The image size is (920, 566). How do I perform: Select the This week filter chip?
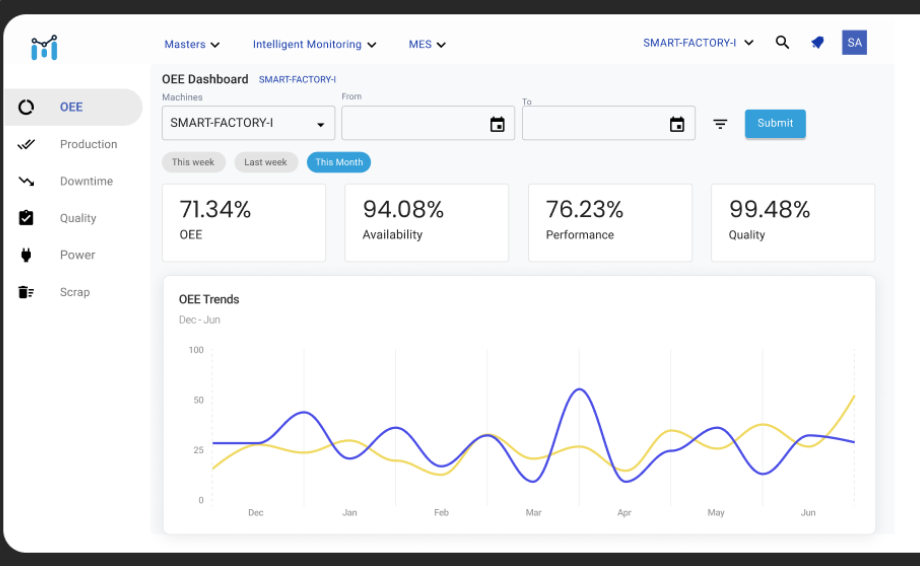coord(193,162)
